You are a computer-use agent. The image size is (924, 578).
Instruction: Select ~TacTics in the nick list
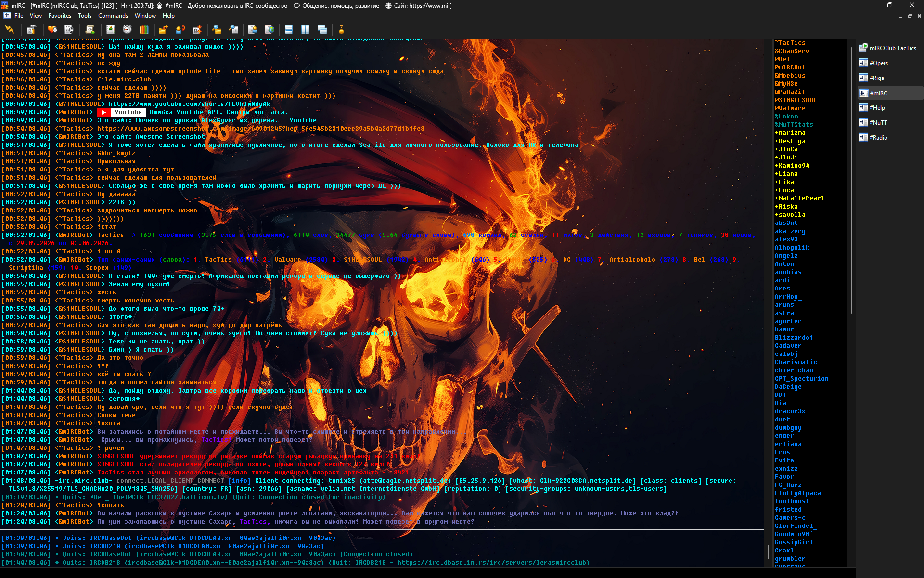pyautogui.click(x=790, y=43)
